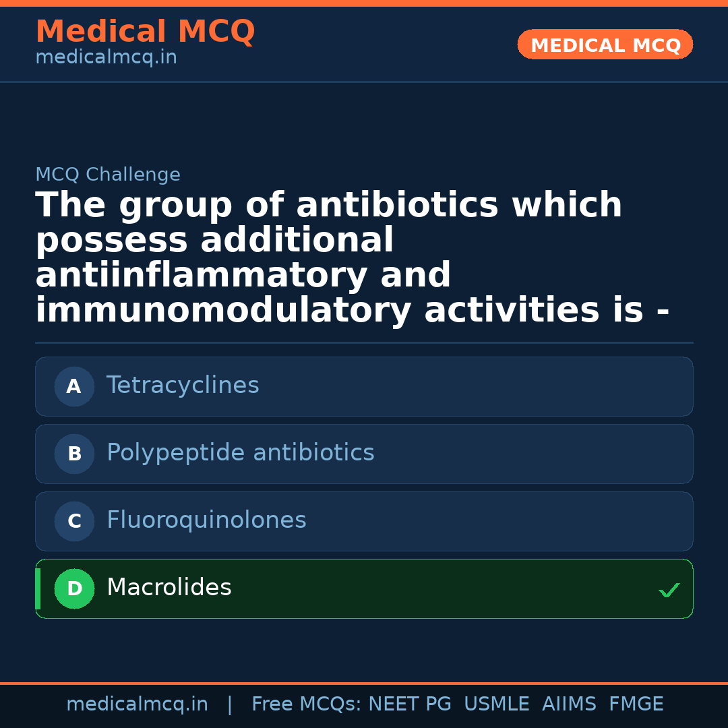Click the green letter D circle icon
728x728 pixels.
point(74,588)
